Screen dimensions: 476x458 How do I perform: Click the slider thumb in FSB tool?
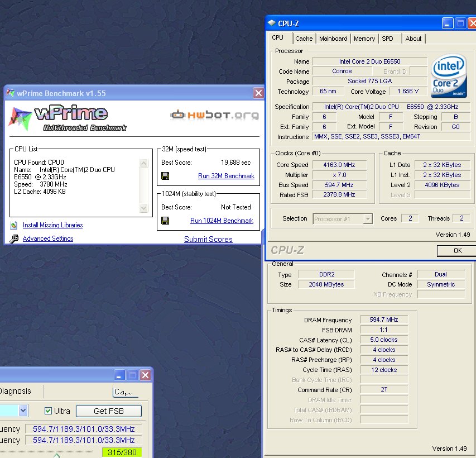(56, 455)
